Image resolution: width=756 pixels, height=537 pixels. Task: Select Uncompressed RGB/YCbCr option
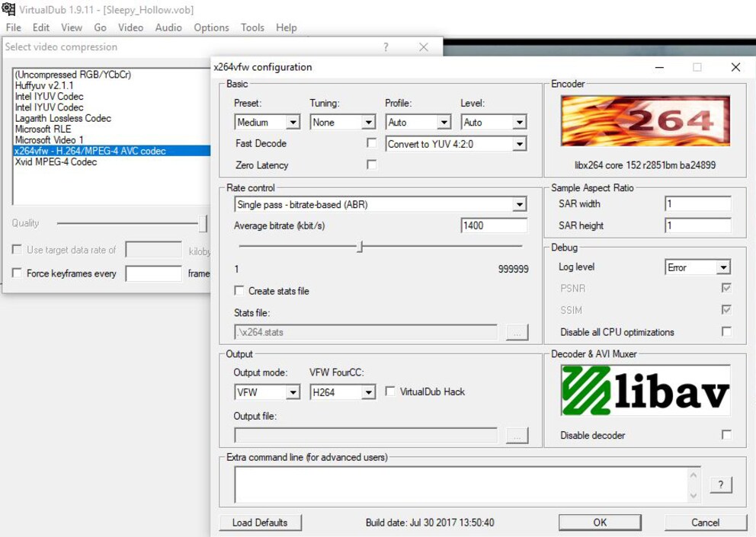[x=73, y=74]
